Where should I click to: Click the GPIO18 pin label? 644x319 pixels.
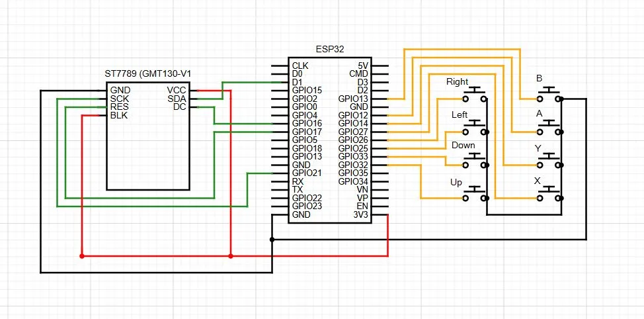click(x=307, y=148)
